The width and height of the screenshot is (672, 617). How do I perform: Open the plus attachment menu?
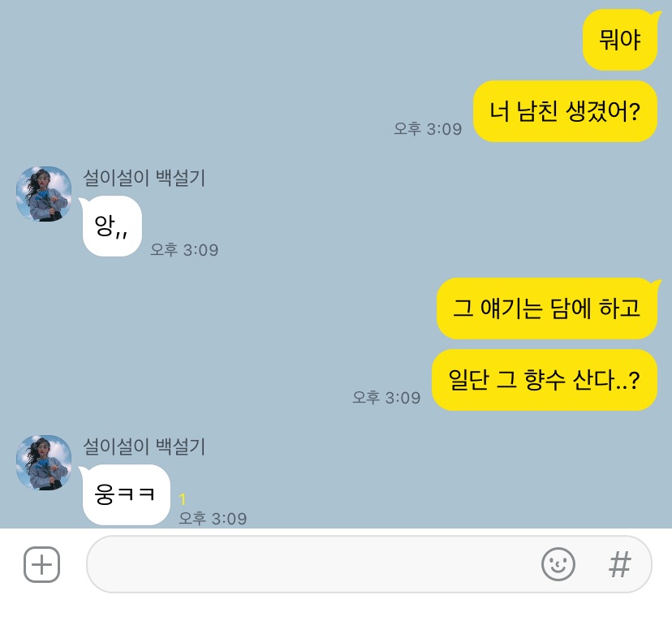[41, 564]
